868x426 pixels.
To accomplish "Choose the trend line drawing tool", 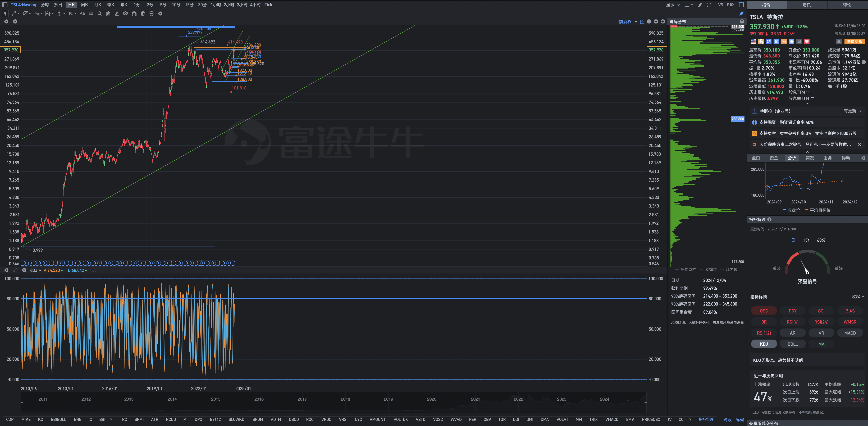I will pos(14,13).
